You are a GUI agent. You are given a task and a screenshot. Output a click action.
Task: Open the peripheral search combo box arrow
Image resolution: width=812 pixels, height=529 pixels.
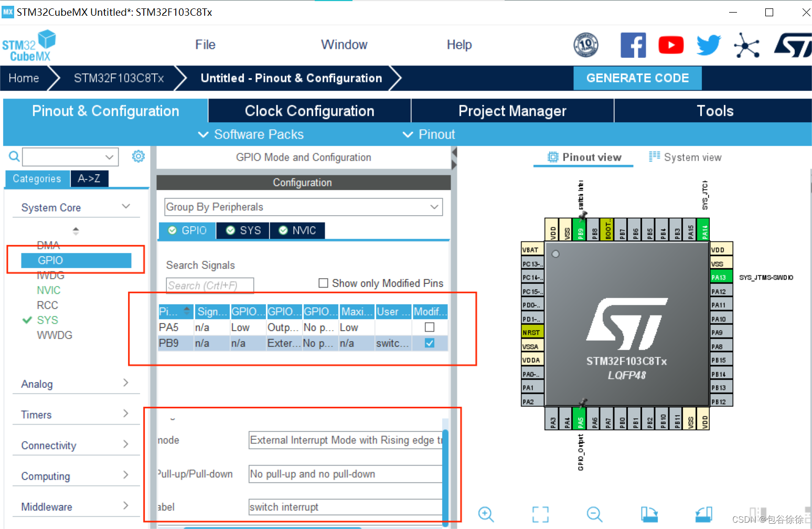coord(109,156)
